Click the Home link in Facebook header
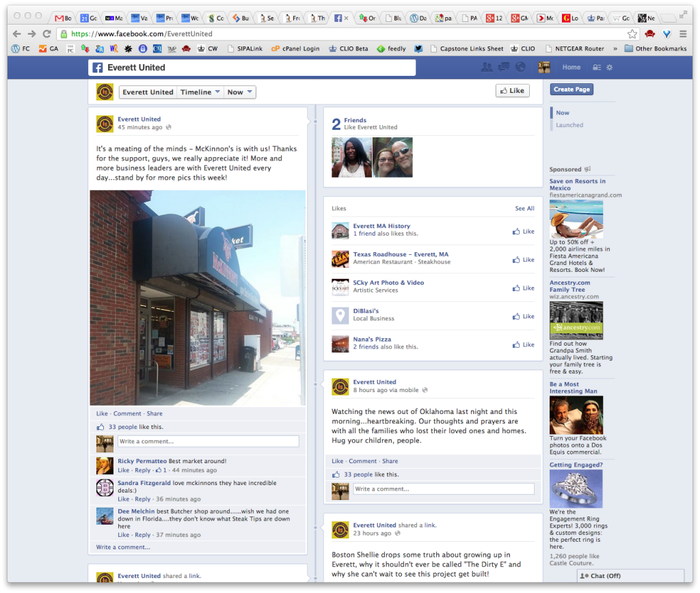This screenshot has width=700, height=593. [571, 68]
